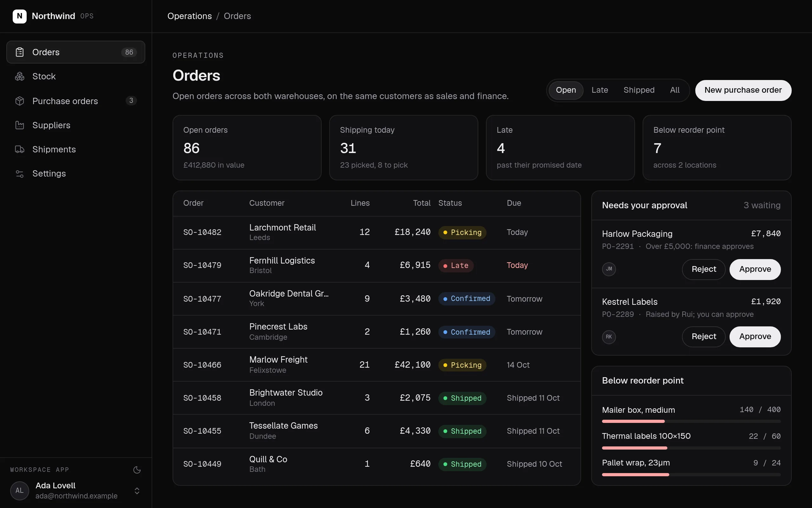The image size is (812, 508).
Task: Approve the Harlow Packaging purchase order
Action: [x=755, y=269]
